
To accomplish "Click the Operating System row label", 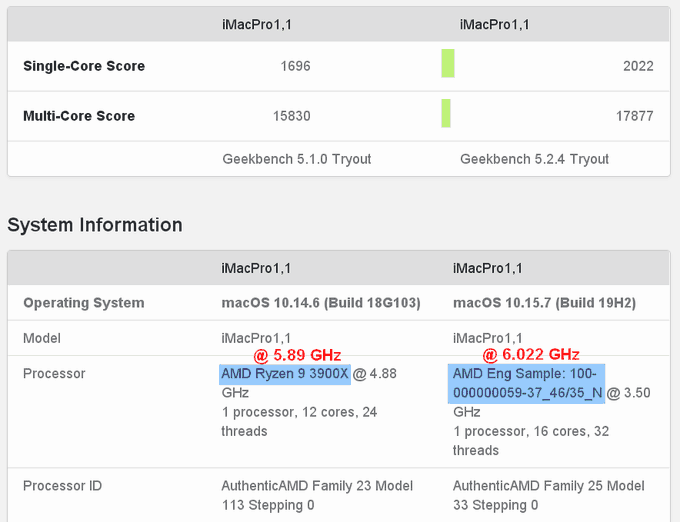I will (x=84, y=303).
